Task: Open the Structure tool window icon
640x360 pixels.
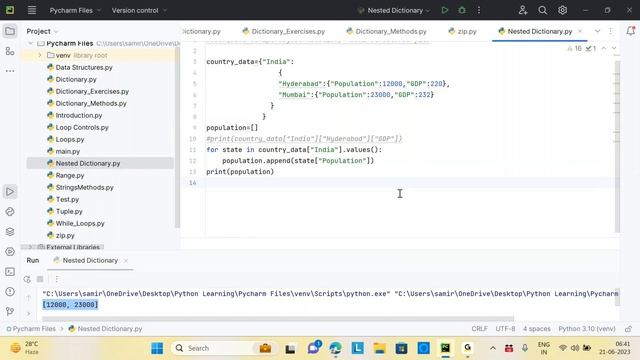Action: click(10, 51)
